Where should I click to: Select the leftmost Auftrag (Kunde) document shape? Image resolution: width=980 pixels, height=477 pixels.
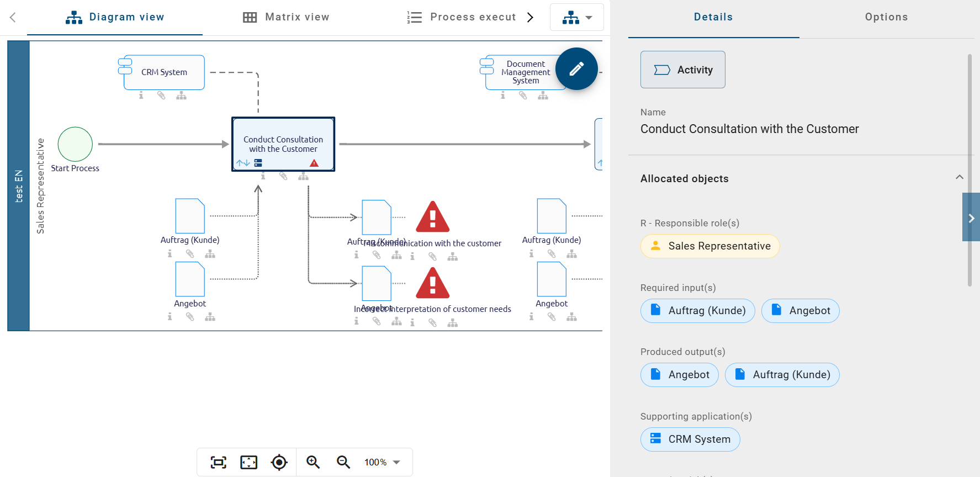(190, 216)
